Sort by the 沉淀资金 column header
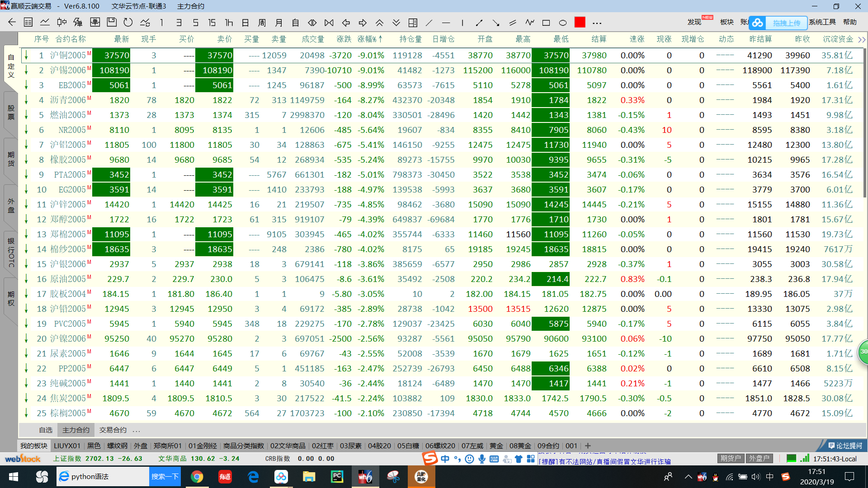Screen dimensions: 868x488 (838, 39)
